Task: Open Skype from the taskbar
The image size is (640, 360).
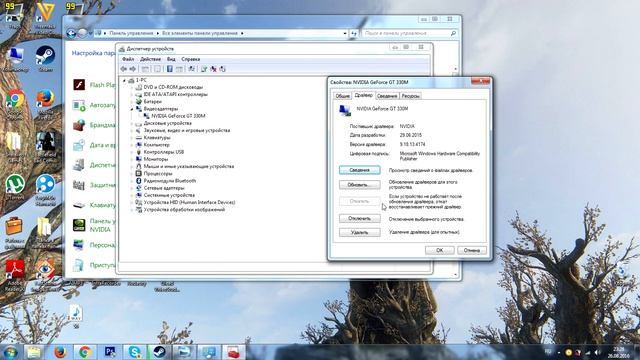Action: pyautogui.click(x=135, y=352)
